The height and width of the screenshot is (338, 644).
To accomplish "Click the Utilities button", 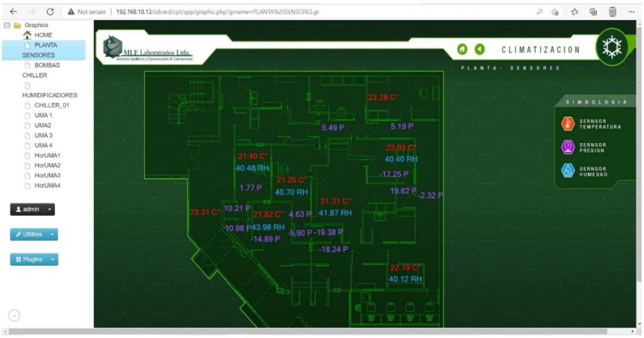I will tap(27, 234).
